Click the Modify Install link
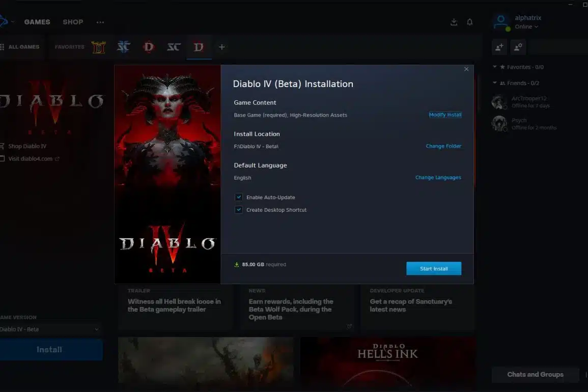The height and width of the screenshot is (392, 588). coord(445,115)
